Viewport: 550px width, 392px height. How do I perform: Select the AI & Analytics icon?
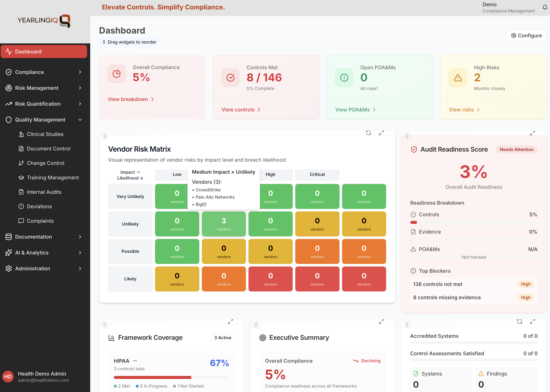pyautogui.click(x=8, y=252)
